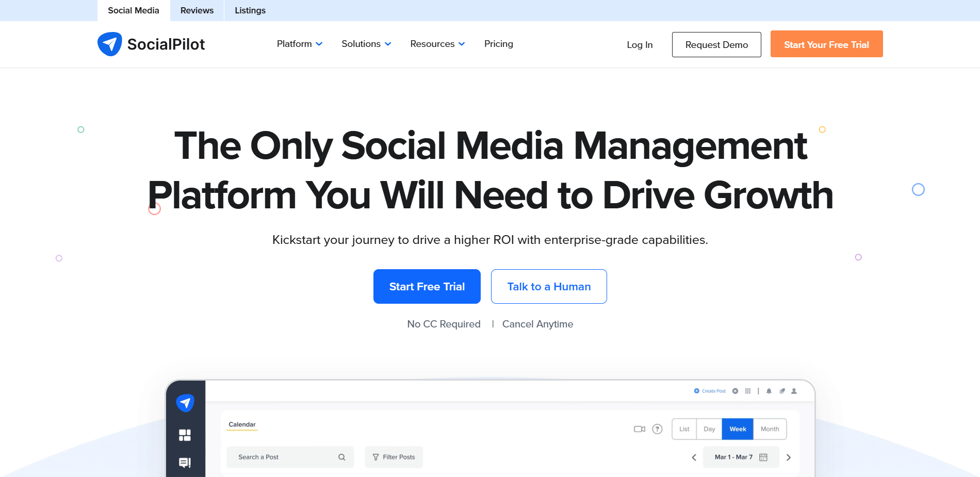Click the Request Demo button
The image size is (980, 477).
click(x=716, y=45)
